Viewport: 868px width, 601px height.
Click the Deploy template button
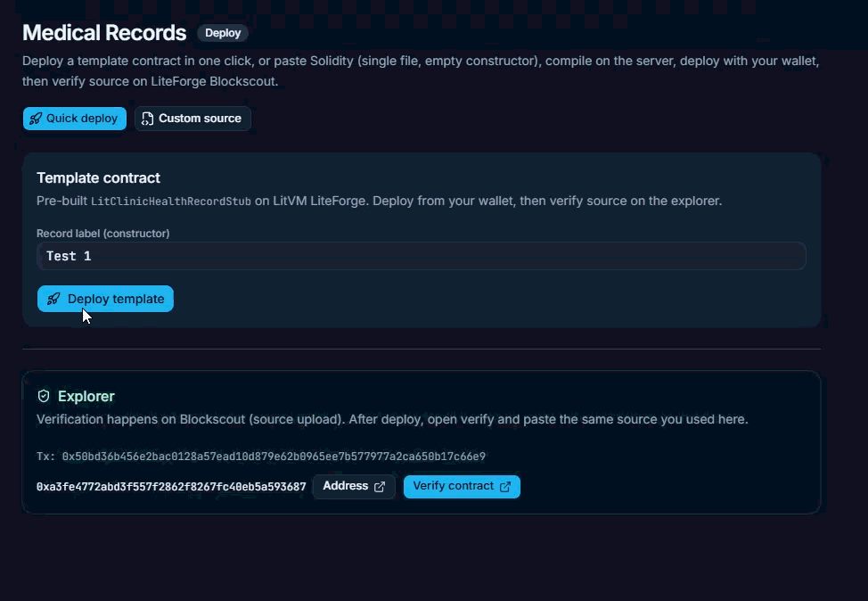(105, 299)
